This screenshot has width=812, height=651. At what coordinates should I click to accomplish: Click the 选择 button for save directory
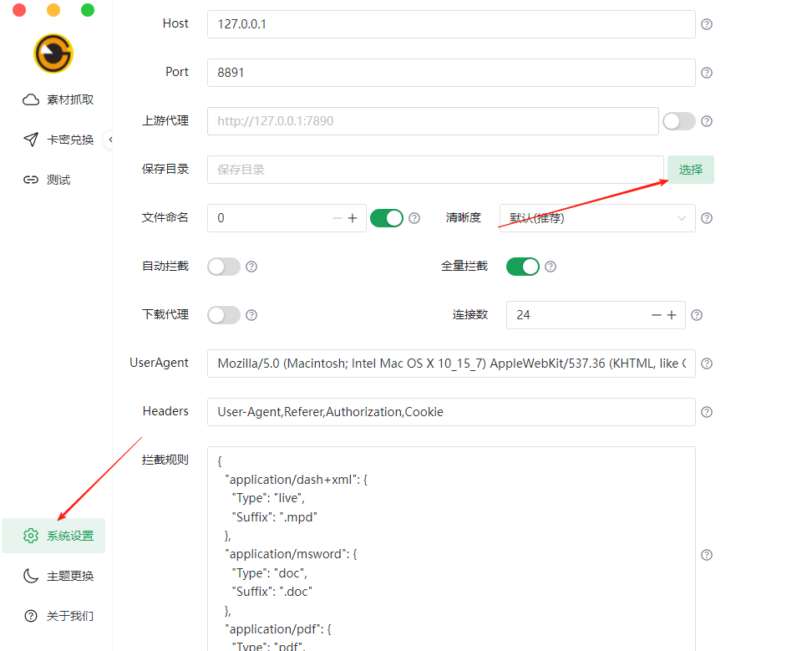[690, 170]
